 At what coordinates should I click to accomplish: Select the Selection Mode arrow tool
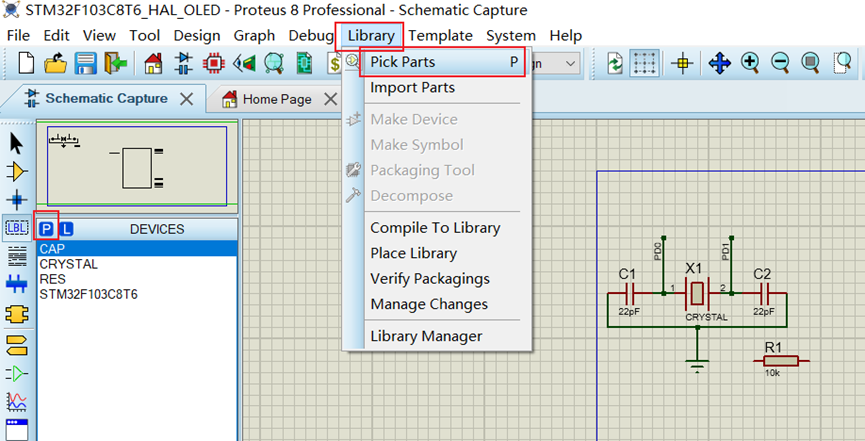pos(17,144)
